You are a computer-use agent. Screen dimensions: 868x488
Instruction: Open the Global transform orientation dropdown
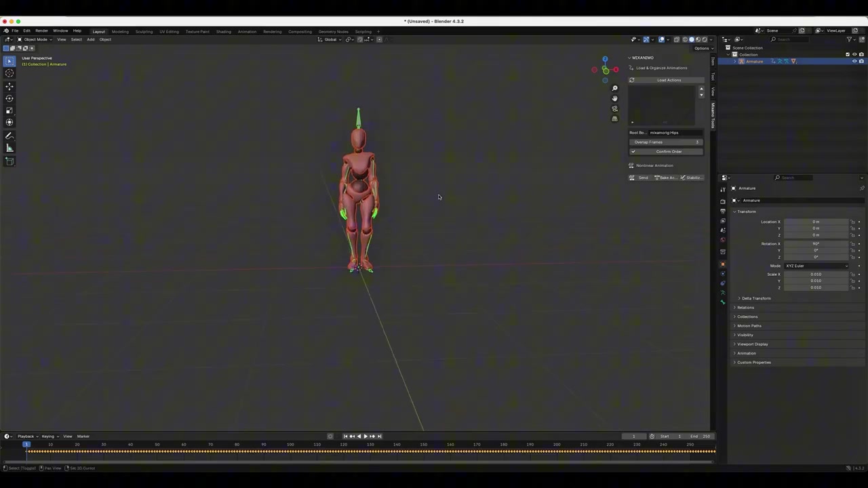point(330,39)
